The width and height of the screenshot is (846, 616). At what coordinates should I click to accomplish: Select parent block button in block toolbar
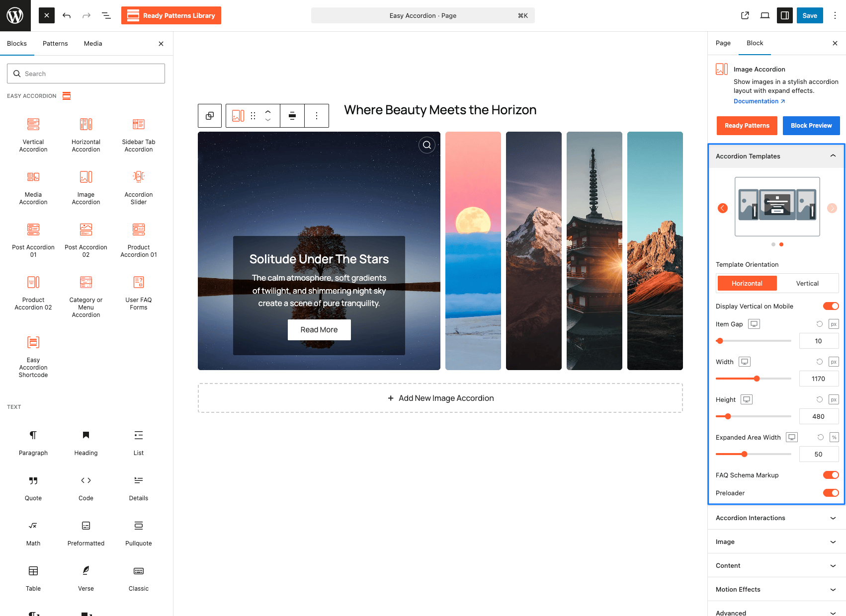(x=210, y=116)
